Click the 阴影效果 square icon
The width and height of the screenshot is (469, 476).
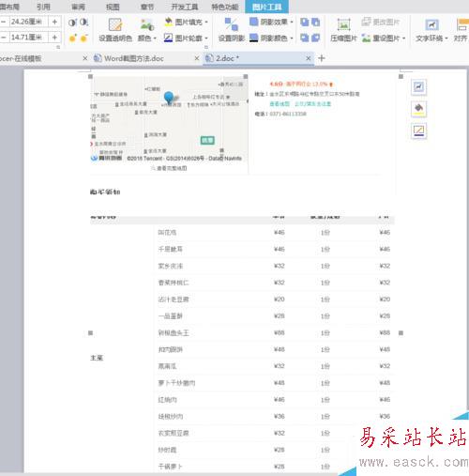coord(253,22)
